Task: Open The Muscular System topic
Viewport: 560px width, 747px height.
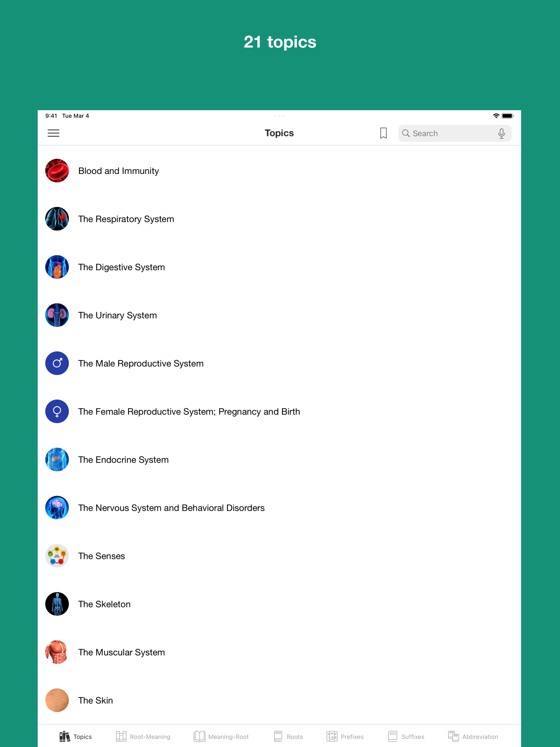Action: tap(279, 652)
